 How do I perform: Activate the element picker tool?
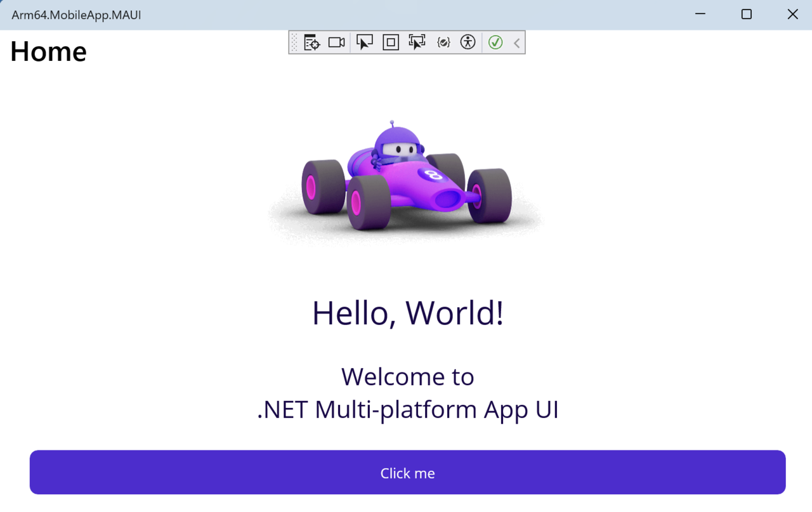[417, 42]
